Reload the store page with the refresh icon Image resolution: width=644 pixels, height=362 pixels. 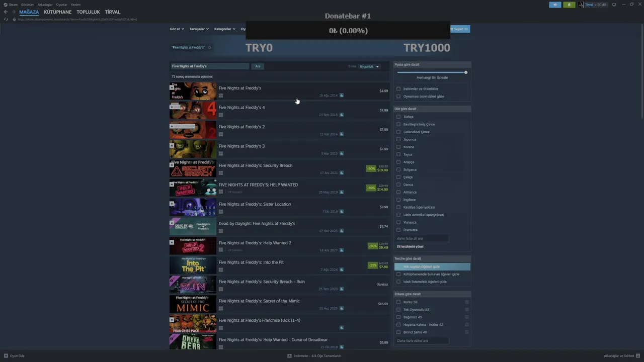click(x=6, y=19)
